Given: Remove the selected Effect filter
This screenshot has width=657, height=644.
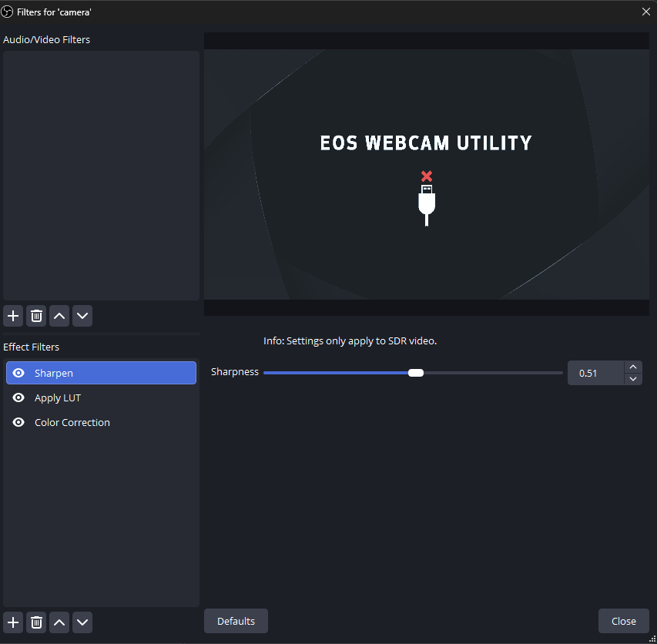Looking at the screenshot, I should point(36,622).
